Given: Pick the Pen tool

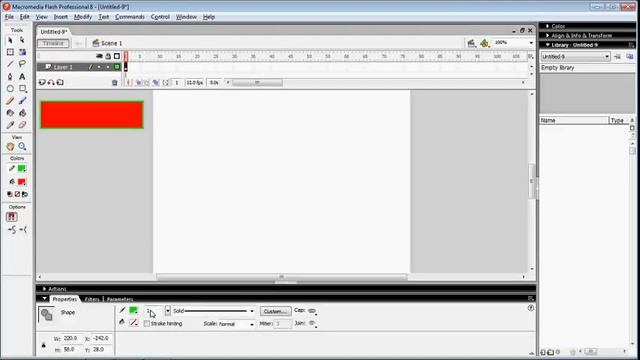Looking at the screenshot, I should (10, 76).
